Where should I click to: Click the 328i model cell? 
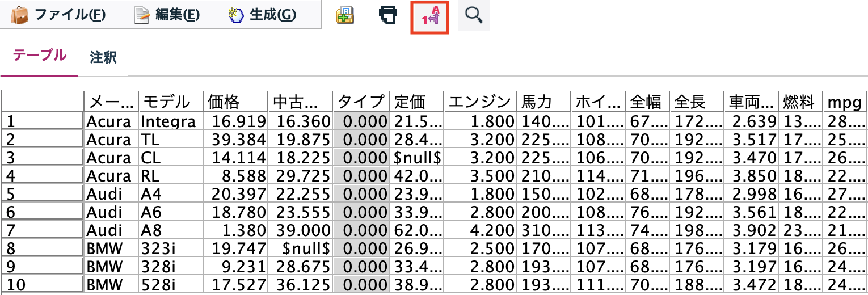click(x=171, y=267)
